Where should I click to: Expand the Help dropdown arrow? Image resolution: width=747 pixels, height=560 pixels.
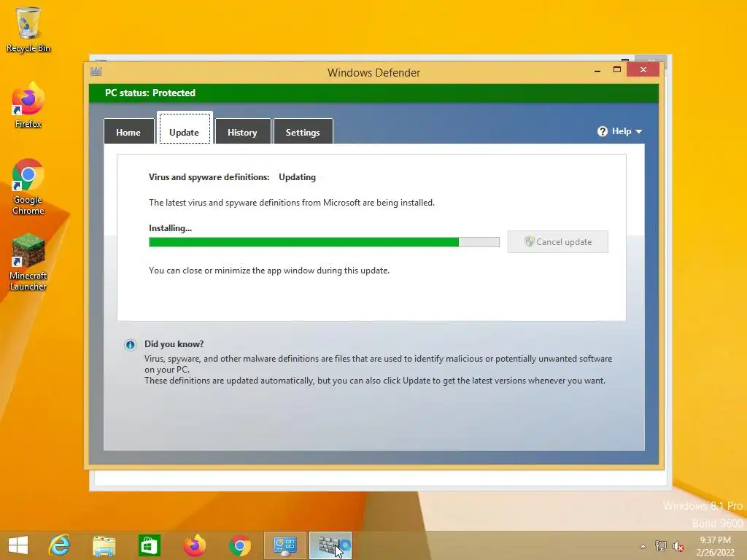coord(639,131)
